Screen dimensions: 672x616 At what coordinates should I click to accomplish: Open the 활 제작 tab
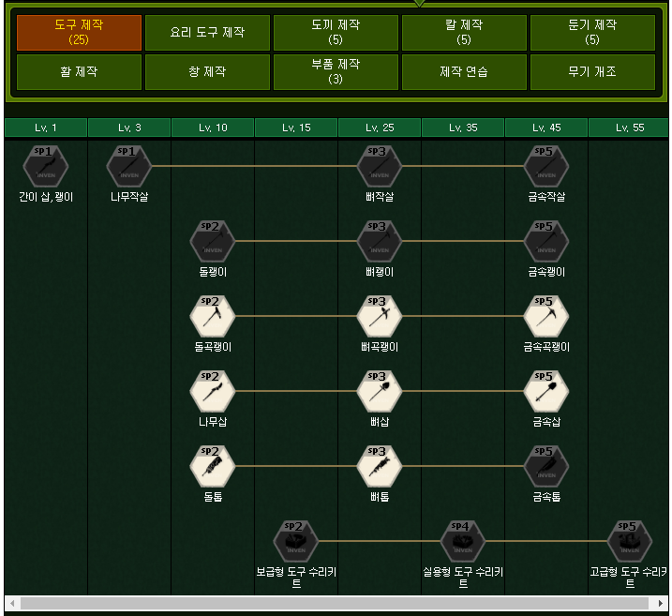tap(79, 72)
